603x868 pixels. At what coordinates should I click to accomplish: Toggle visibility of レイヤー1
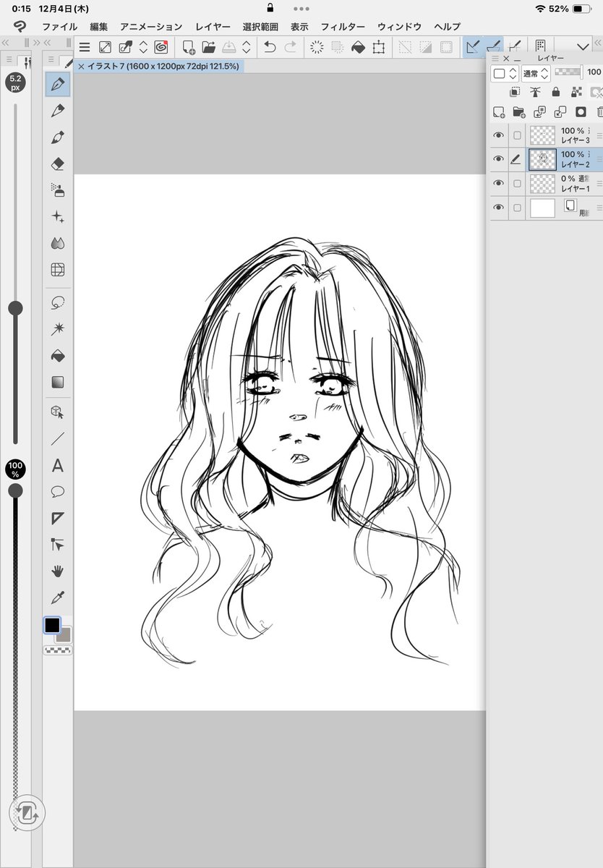click(498, 184)
